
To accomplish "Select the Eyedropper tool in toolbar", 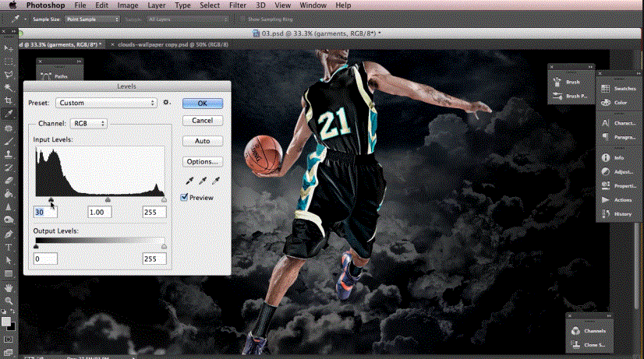I will click(x=9, y=114).
